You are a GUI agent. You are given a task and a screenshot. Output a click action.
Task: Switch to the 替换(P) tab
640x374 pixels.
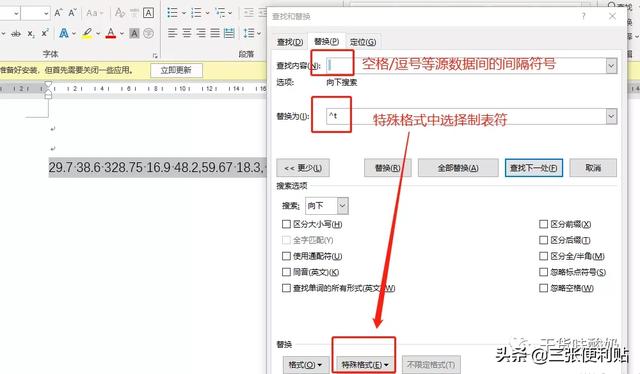327,41
